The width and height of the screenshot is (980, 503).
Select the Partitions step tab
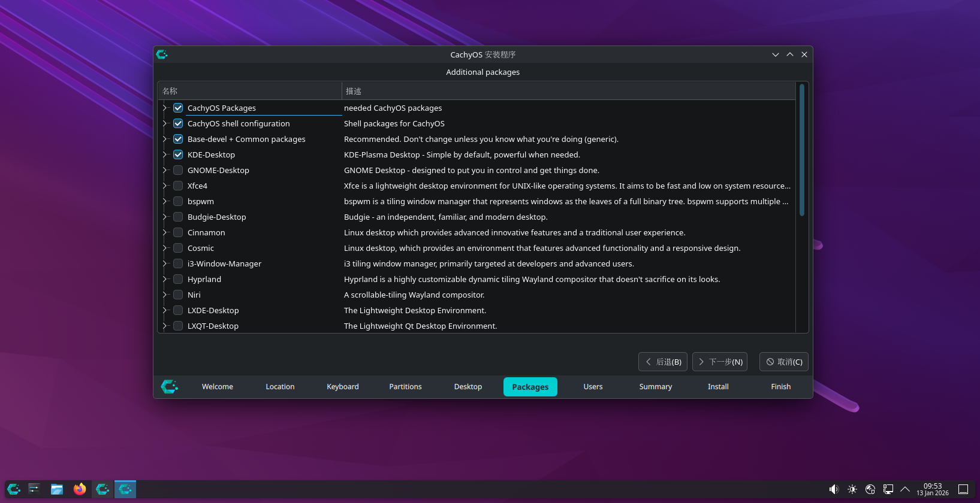pyautogui.click(x=405, y=387)
